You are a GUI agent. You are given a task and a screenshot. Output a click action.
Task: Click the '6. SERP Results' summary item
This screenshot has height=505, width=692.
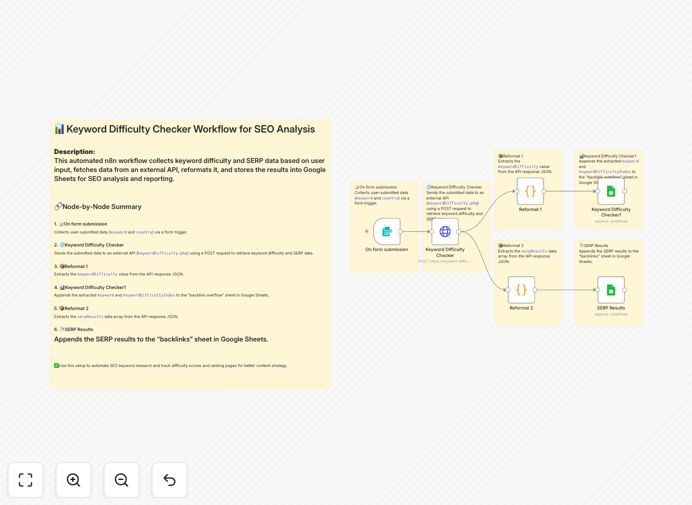click(x=74, y=329)
